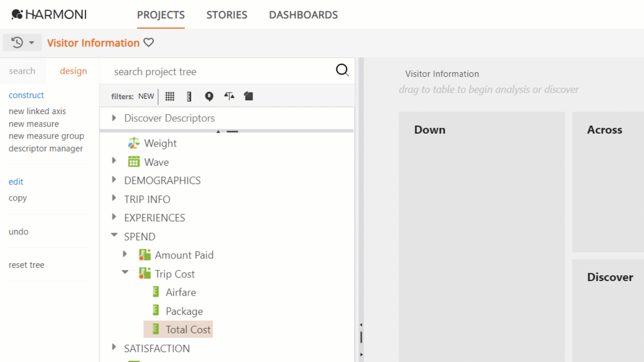Viewport: 644px width, 362px height.
Task: Click the Visitor Information project title
Action: click(93, 43)
